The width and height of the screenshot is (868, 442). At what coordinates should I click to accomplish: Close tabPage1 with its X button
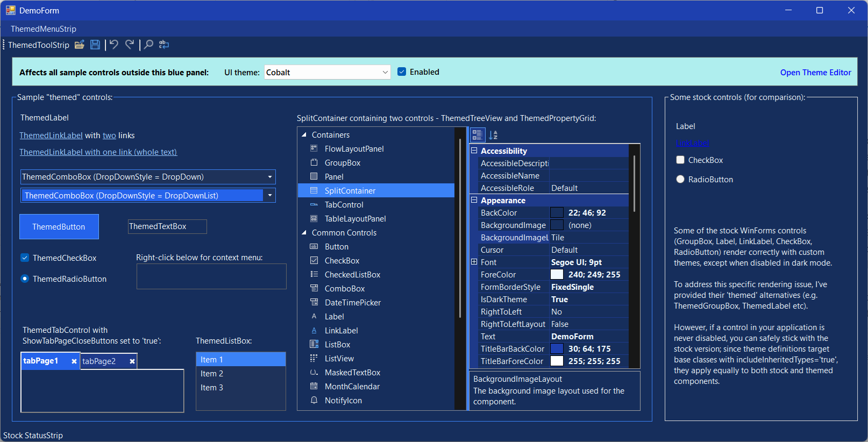[x=74, y=361]
